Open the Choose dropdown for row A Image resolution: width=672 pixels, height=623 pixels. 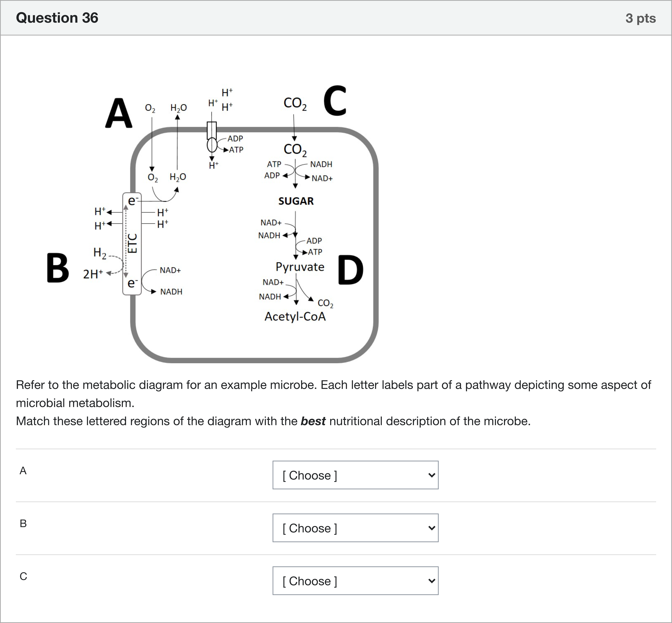[356, 475]
